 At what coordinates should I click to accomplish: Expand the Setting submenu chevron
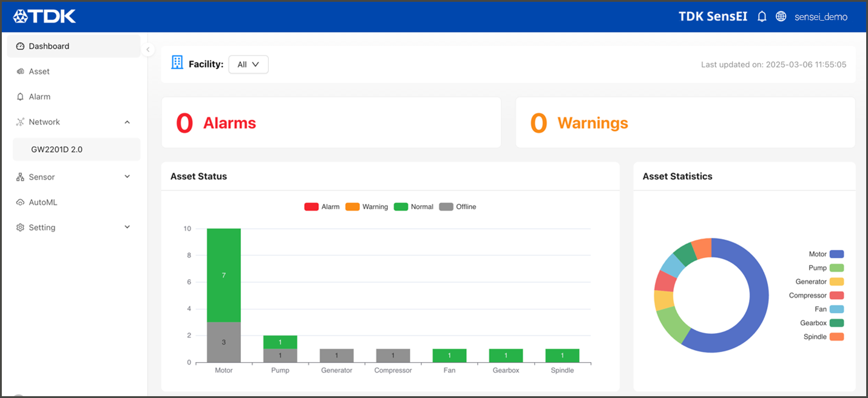pos(127,227)
